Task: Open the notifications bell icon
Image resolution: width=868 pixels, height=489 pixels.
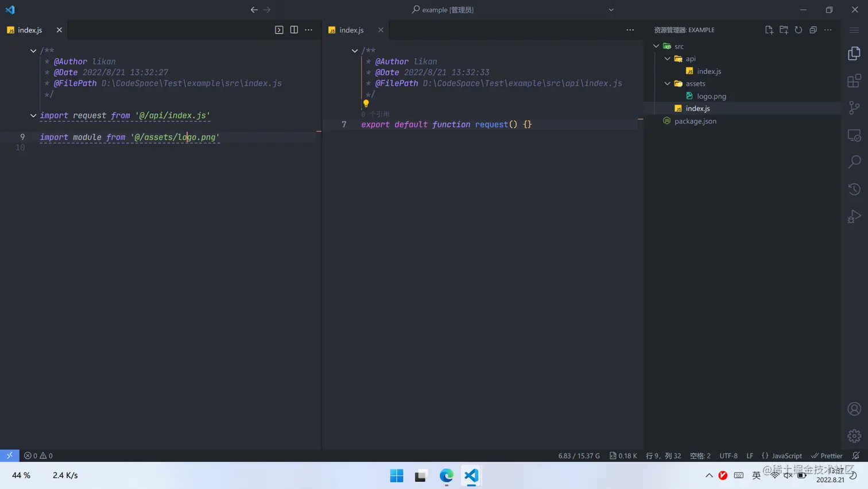Action: [x=856, y=456]
